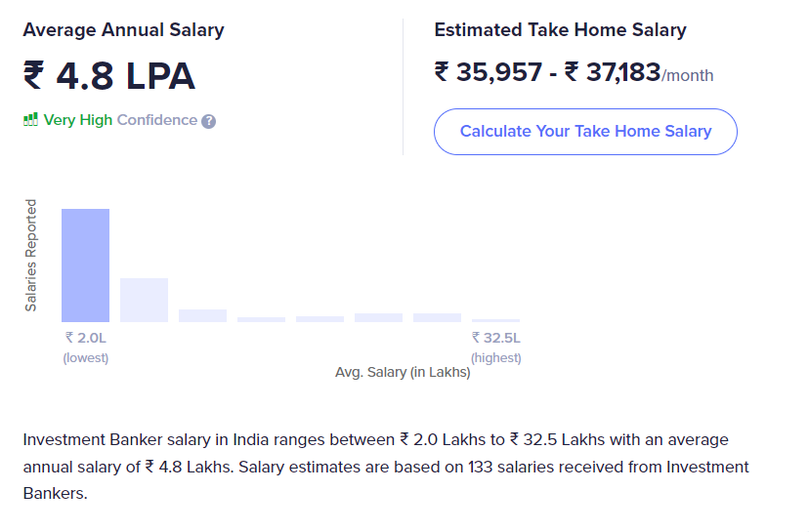809x532 pixels.
Task: Select the last histogram bar above ₹32.5L
Action: pyautogui.click(x=495, y=320)
